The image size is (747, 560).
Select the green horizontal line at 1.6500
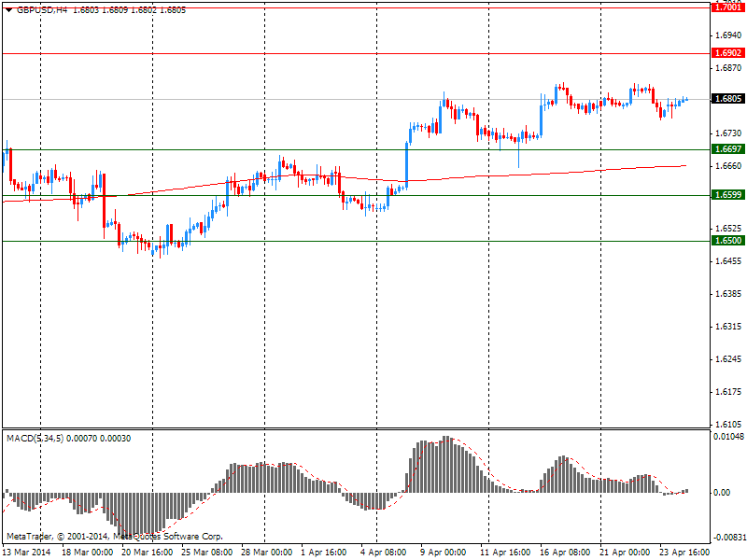(357, 241)
